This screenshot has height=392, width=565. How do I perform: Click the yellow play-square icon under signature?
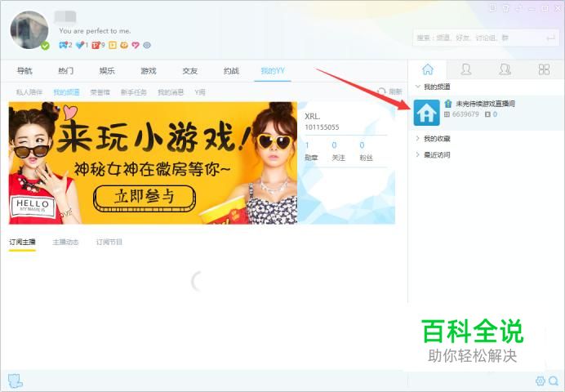tap(113, 45)
